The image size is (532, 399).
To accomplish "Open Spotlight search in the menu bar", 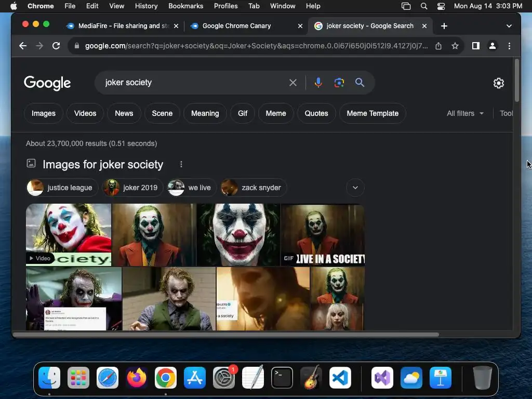I will [424, 6].
